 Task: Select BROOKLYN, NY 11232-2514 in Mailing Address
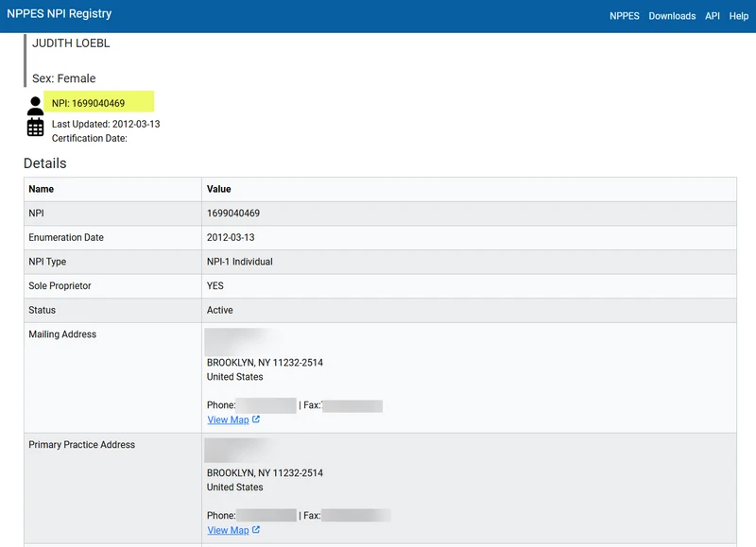coord(265,363)
